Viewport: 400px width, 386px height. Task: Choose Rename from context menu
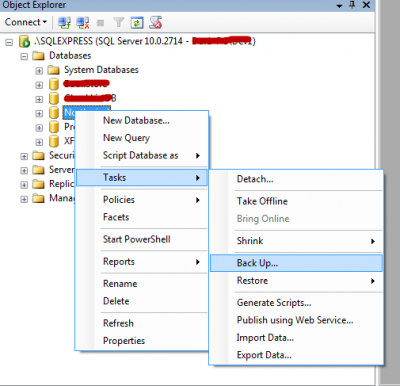click(142, 284)
